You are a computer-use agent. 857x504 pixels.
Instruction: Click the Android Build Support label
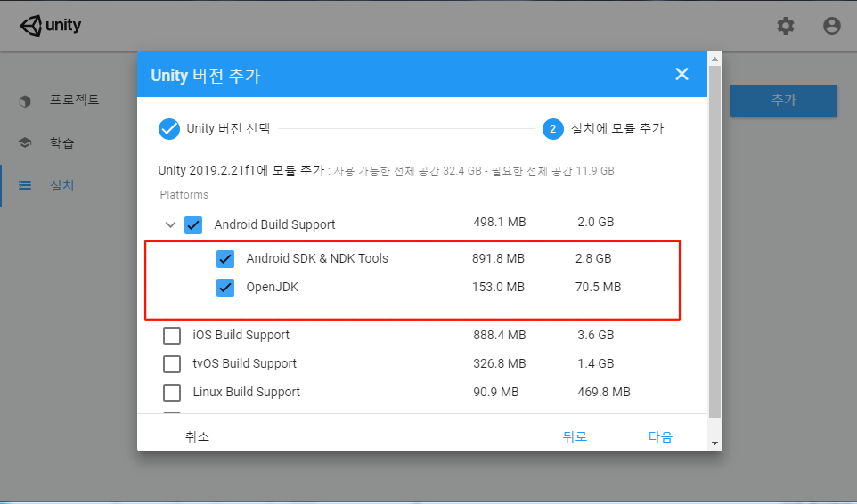point(274,224)
